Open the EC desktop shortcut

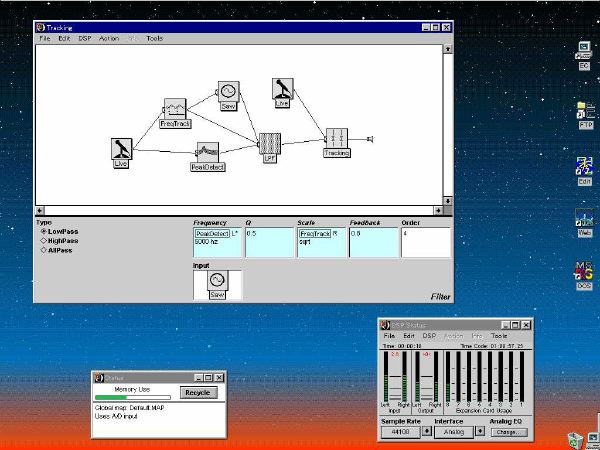click(584, 56)
